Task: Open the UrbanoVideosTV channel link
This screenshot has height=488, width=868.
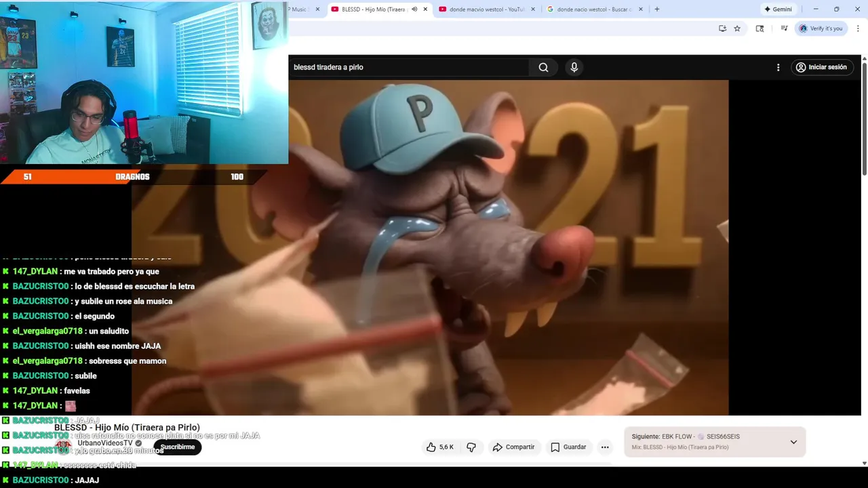Action: (x=104, y=443)
